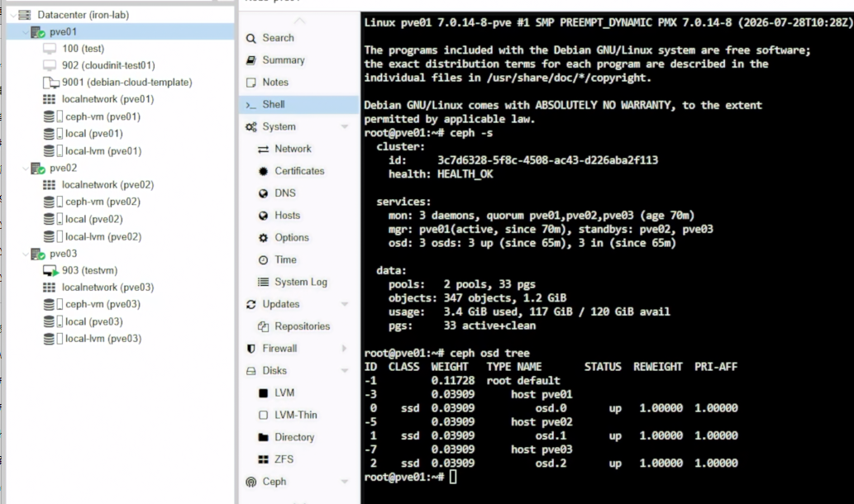Collapse the pve02 tree node
This screenshot has height=504, width=854.
point(25,169)
